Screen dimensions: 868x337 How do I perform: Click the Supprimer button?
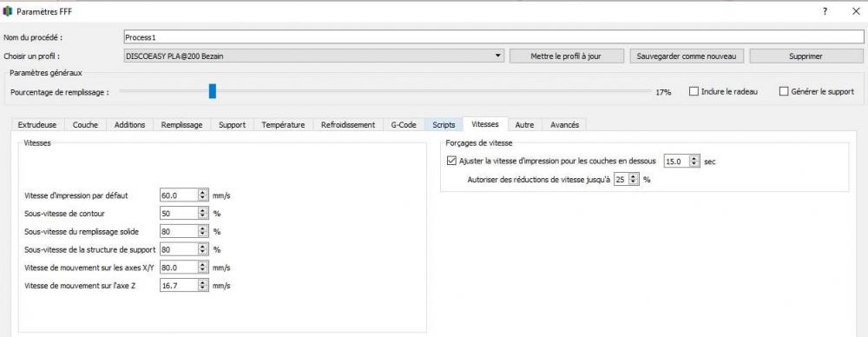click(806, 56)
